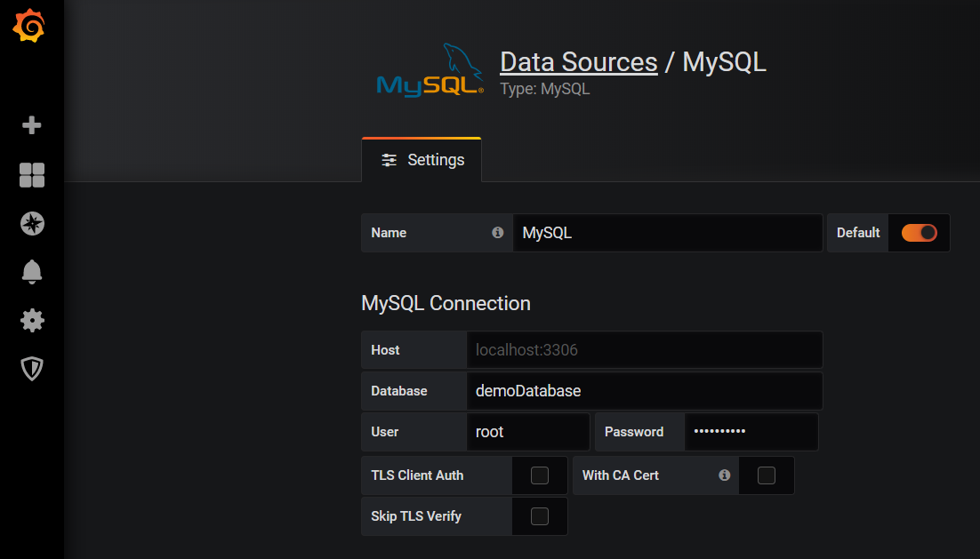
Task: Open Server Admin via the shield icon
Action: (31, 368)
